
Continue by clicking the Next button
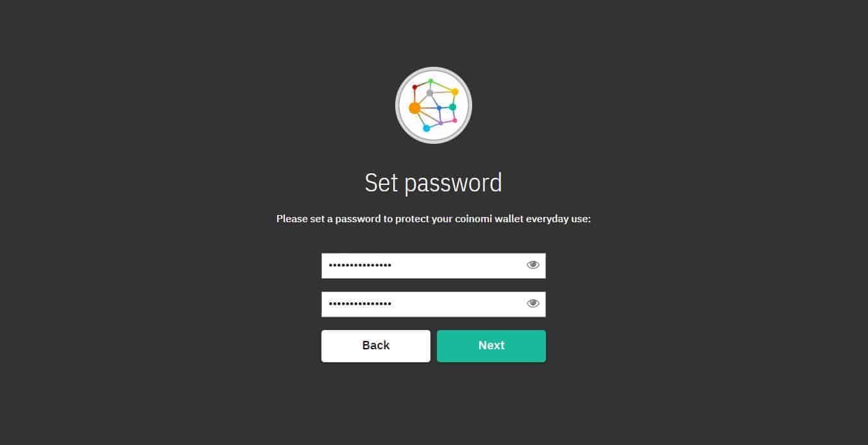coord(491,346)
